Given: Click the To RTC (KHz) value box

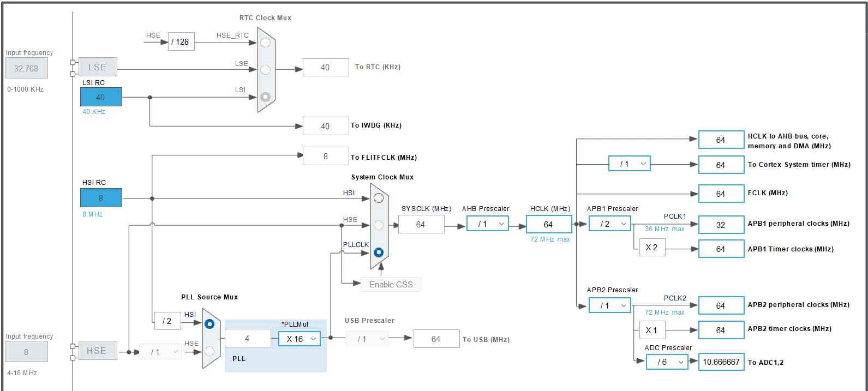Looking at the screenshot, I should [326, 68].
